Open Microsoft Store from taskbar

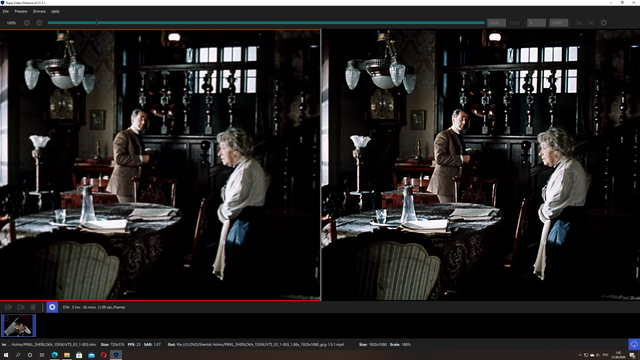pos(79,355)
